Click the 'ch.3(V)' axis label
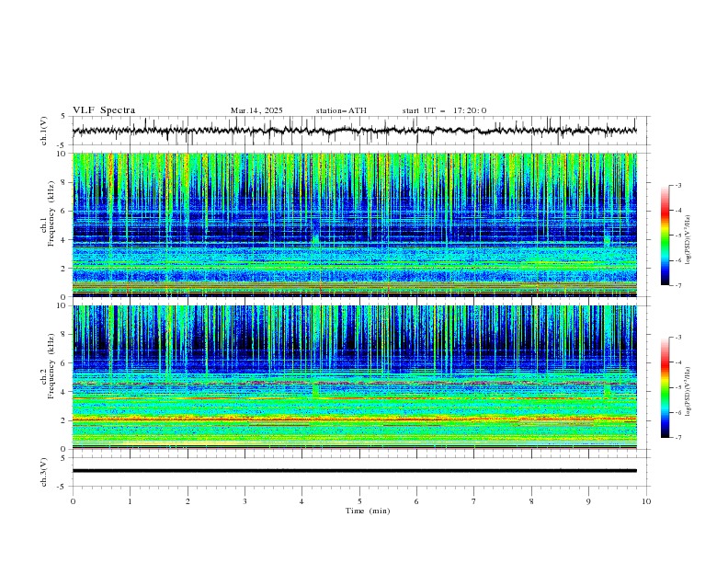Screen dimensions: 728x563 (x=44, y=473)
